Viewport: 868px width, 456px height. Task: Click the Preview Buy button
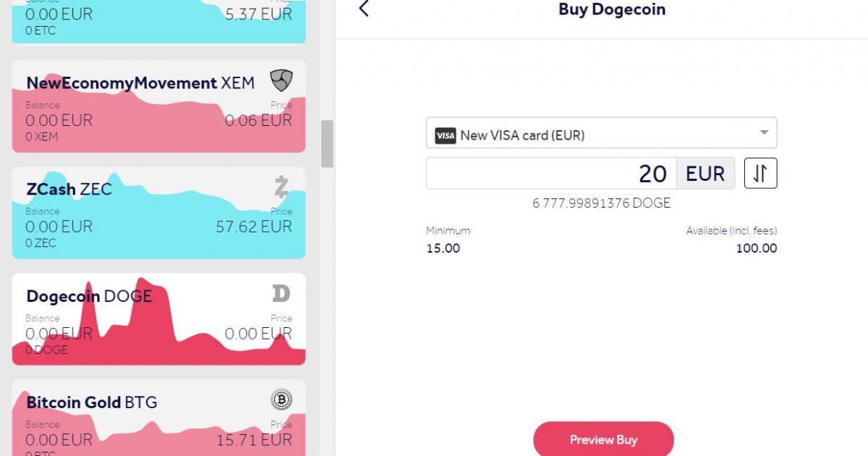tap(603, 439)
